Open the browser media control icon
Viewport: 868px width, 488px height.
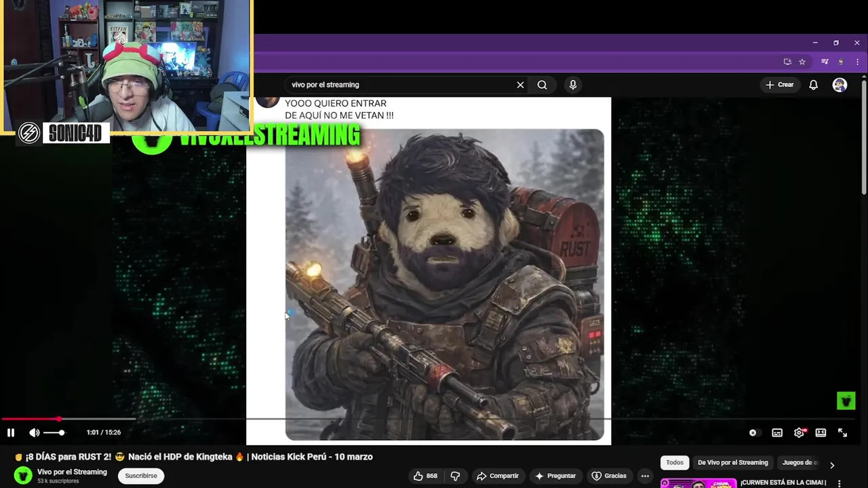[825, 62]
